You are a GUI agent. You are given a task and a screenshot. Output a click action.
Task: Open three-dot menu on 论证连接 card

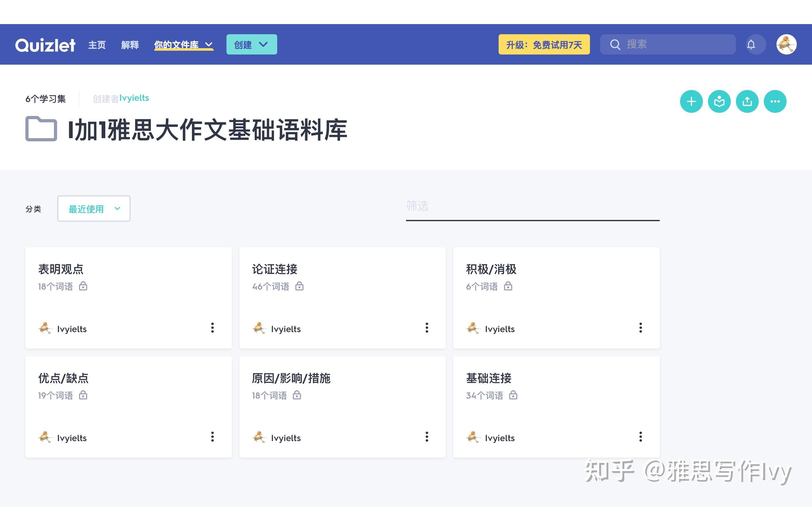[x=427, y=328]
